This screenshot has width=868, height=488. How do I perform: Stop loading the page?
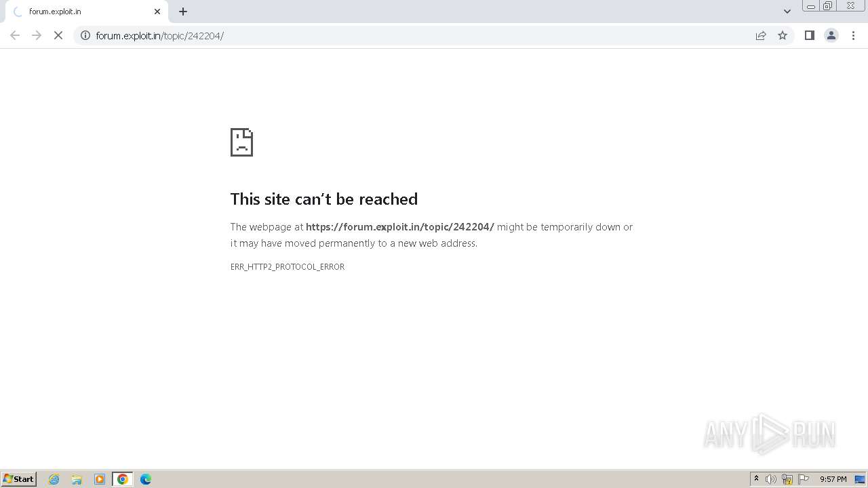tap(58, 35)
